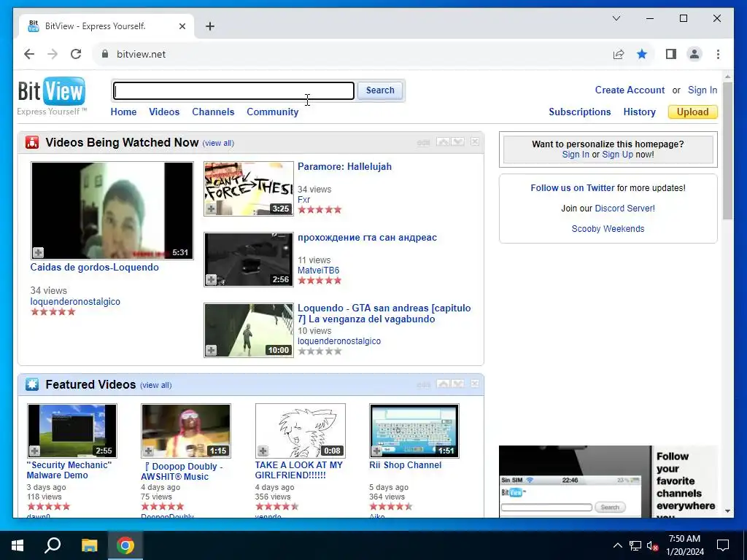Screen dimensions: 747x560
Task: Move Featured Videos module down
Action: tap(458, 384)
